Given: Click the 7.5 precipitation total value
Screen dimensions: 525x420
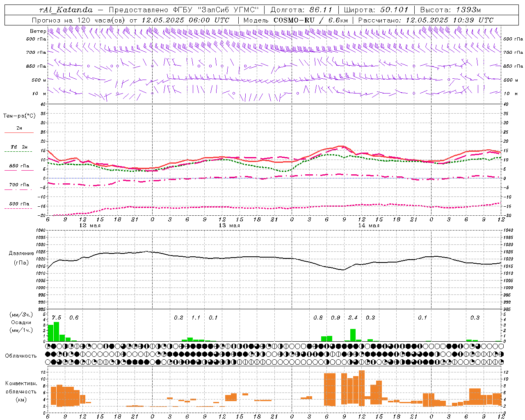Looking at the screenshot, I should tap(57, 318).
